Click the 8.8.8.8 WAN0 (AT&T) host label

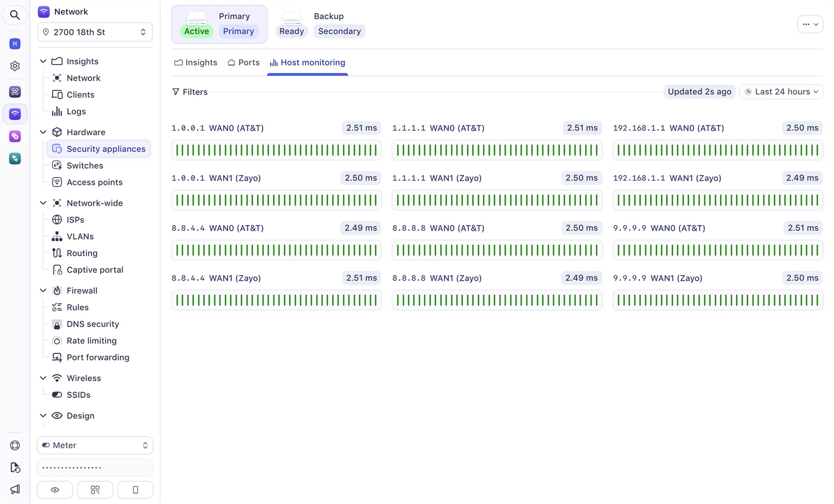point(438,228)
